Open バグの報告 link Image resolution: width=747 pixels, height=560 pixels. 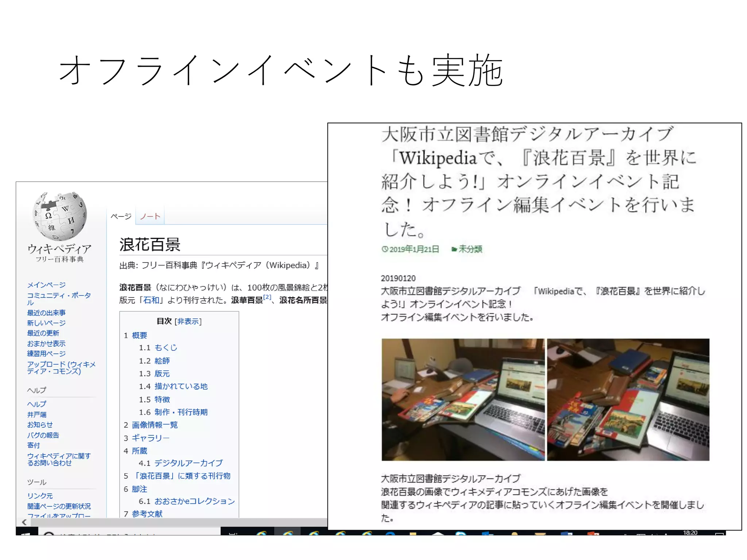43,435
